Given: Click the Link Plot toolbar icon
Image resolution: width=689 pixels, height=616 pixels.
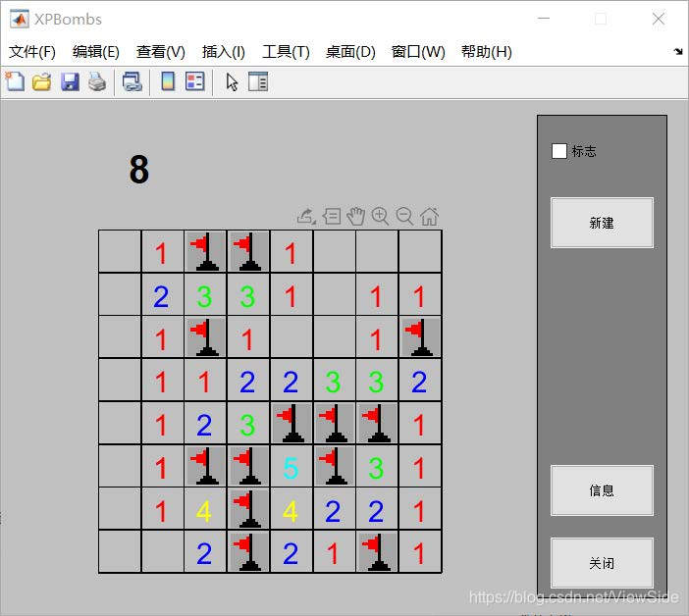Looking at the screenshot, I should (132, 81).
